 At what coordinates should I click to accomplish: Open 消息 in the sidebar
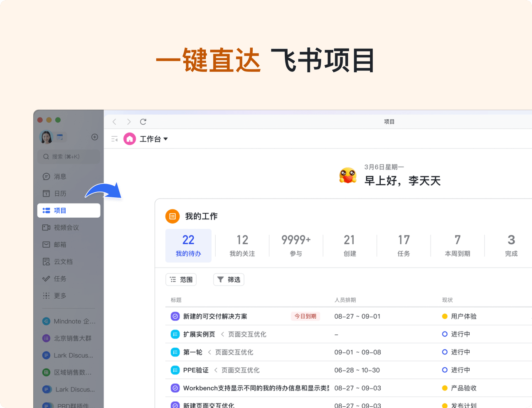tap(69, 177)
